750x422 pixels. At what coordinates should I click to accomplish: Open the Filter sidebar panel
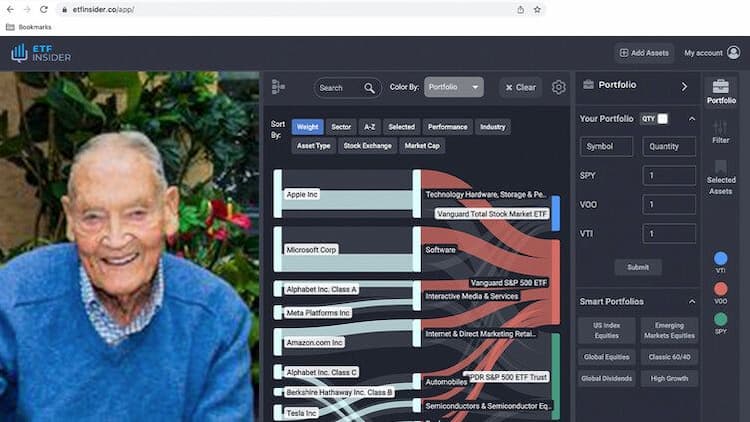click(720, 132)
